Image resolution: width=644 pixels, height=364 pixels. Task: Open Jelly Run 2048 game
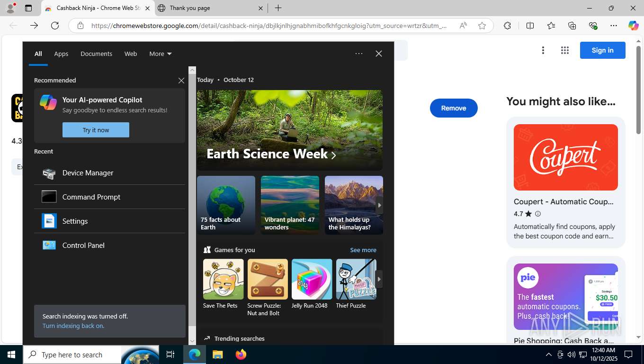coord(312,284)
